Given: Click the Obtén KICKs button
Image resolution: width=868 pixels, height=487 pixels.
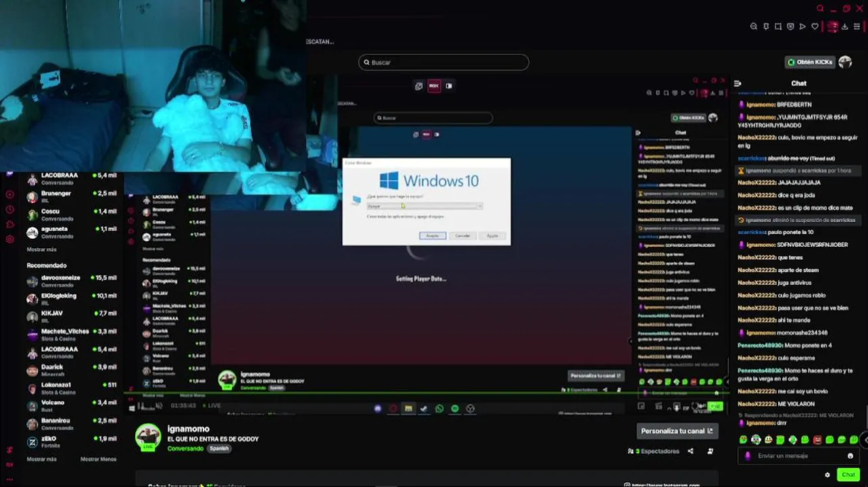Looking at the screenshot, I should 809,62.
